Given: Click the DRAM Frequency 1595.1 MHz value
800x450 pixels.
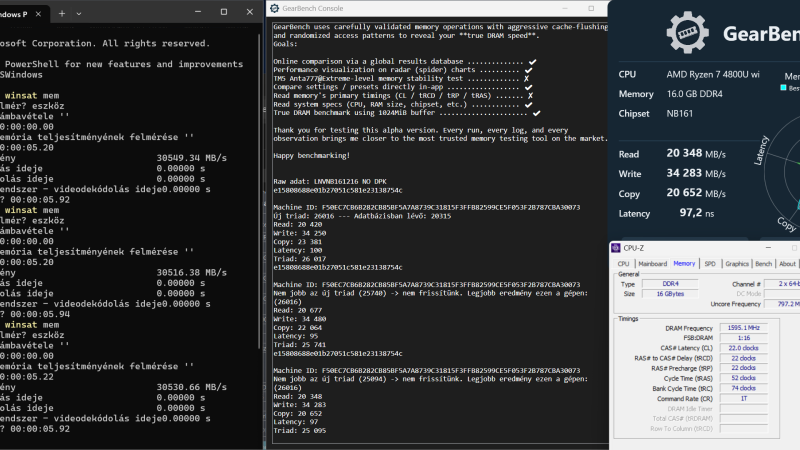Looking at the screenshot, I should tap(743, 328).
